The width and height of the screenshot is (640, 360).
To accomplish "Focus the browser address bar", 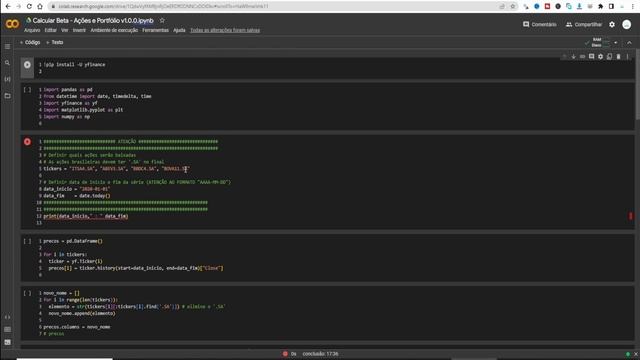I will coord(278,7).
